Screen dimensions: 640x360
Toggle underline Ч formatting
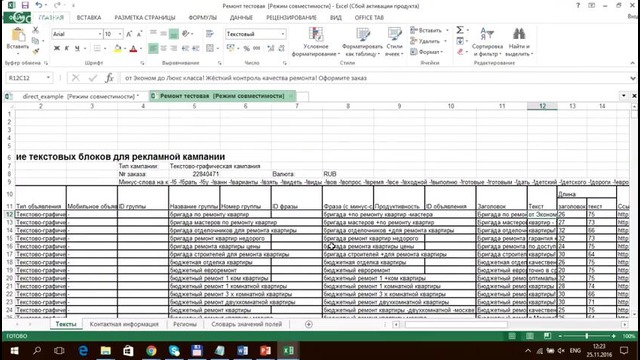pyautogui.click(x=77, y=49)
